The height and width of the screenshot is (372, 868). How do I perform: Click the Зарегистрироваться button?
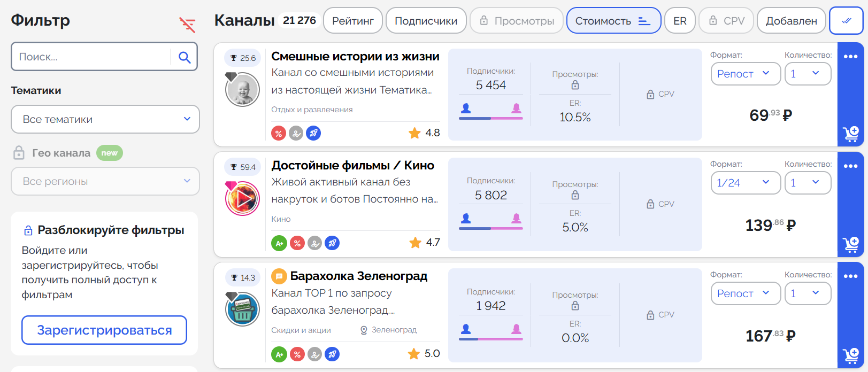point(104,330)
